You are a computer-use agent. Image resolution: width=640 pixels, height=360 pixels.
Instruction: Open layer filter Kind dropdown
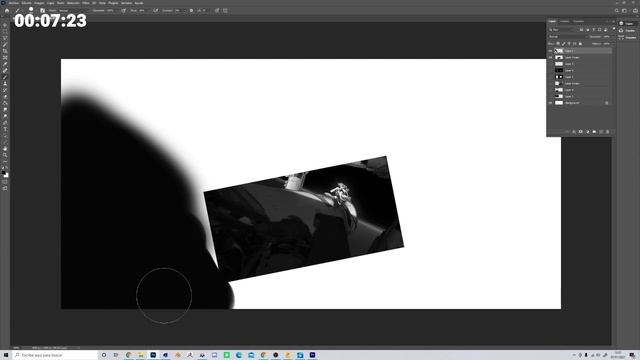click(x=561, y=30)
